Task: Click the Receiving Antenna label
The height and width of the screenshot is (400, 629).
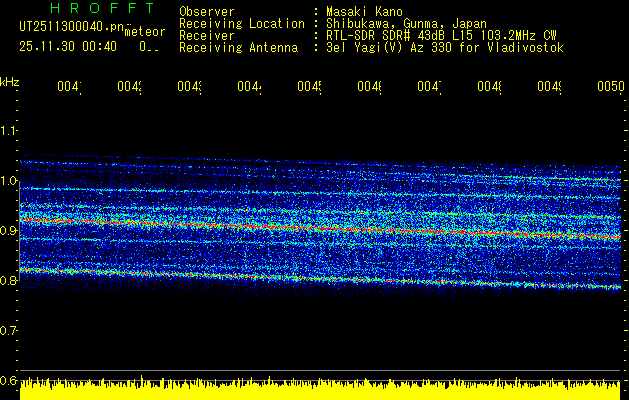Action: (x=238, y=48)
